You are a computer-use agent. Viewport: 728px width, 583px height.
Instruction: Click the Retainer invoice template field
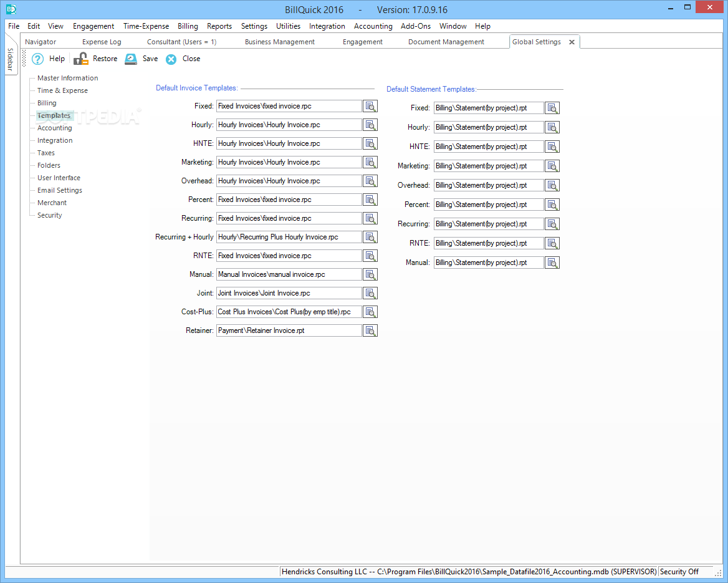click(x=289, y=330)
